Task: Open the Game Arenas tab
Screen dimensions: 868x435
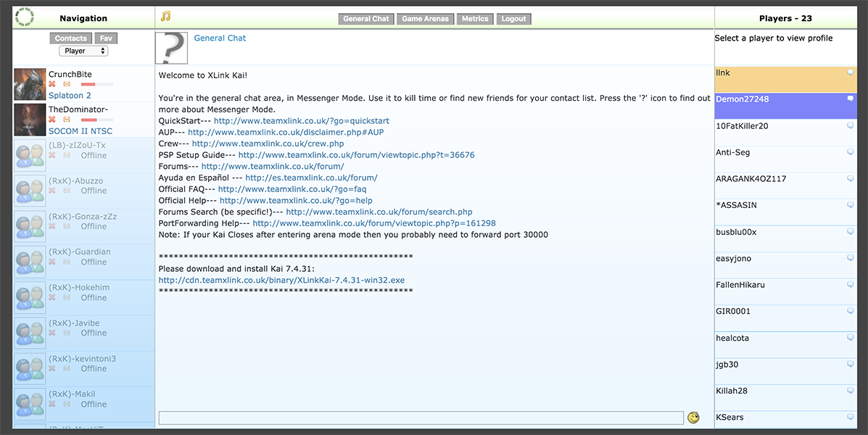Action: pyautogui.click(x=425, y=19)
